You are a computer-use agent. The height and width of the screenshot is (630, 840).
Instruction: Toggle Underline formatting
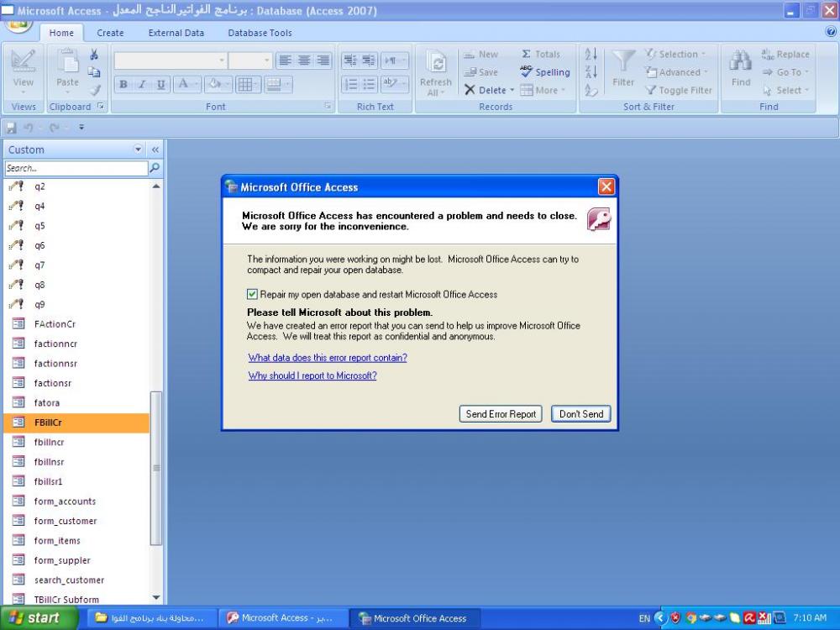(160, 84)
